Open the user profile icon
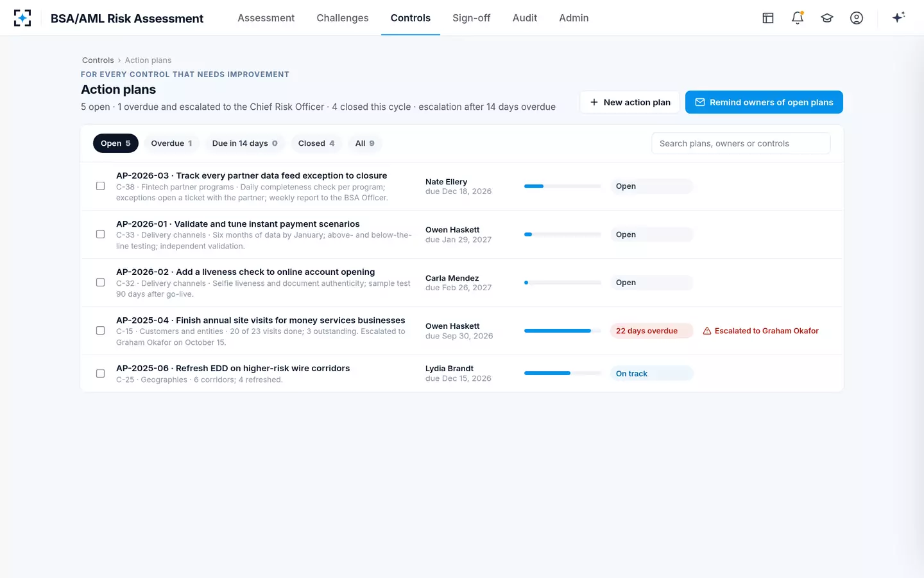924x578 pixels. pos(857,18)
